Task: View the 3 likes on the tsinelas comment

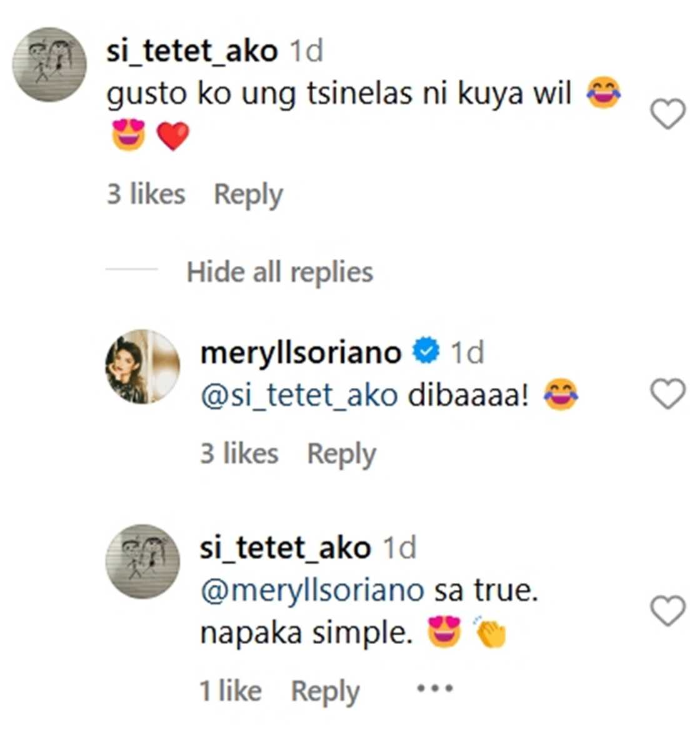Action: [146, 195]
